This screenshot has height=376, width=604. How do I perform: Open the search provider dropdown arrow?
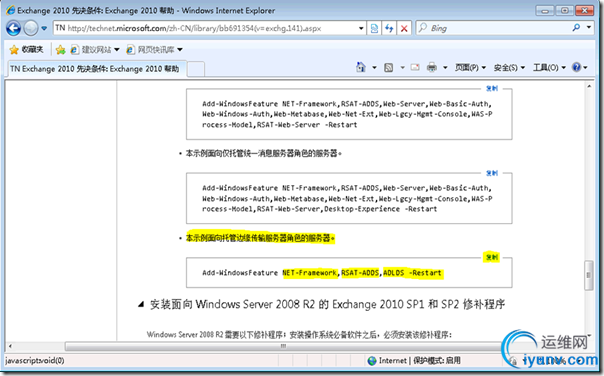click(x=589, y=27)
